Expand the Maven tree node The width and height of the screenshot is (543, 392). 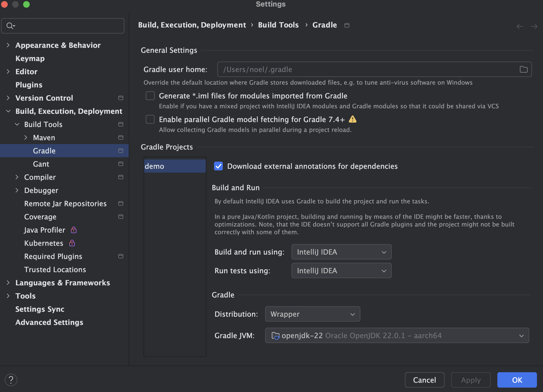click(26, 137)
